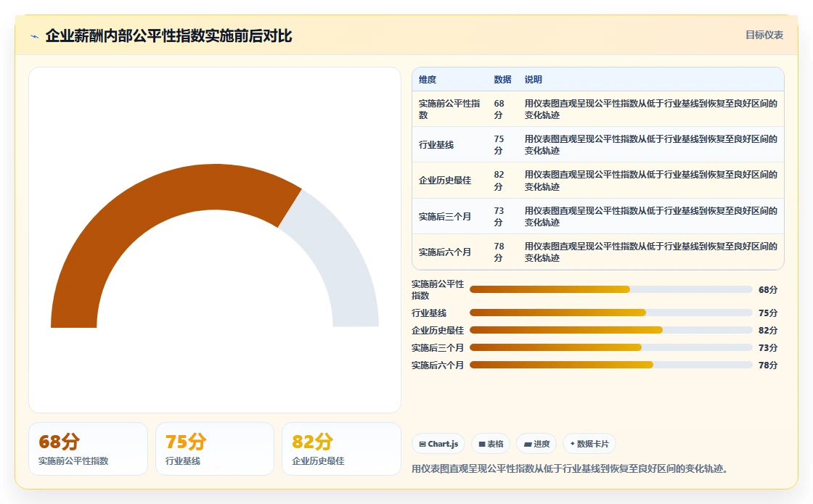This screenshot has height=504, width=813.
Task: Click the dashboard title 企业薪酬内部公平性指数实施前后对比
Action: [x=168, y=36]
